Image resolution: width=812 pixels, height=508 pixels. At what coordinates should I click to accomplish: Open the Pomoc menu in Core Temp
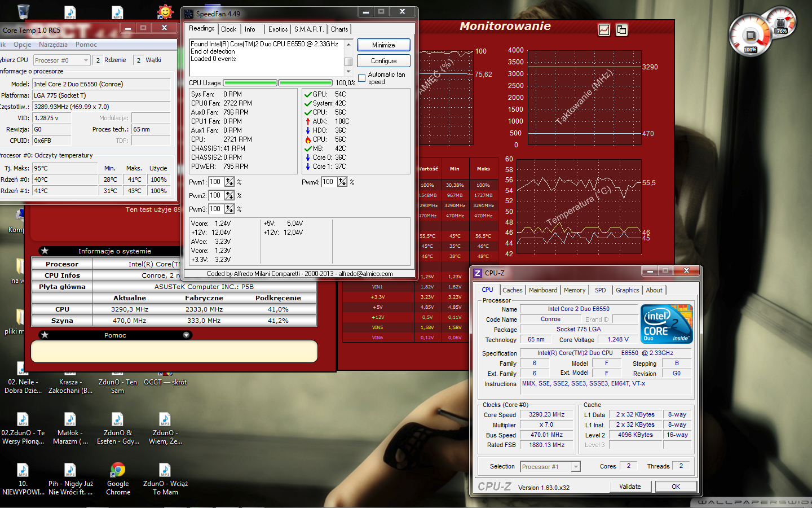86,45
